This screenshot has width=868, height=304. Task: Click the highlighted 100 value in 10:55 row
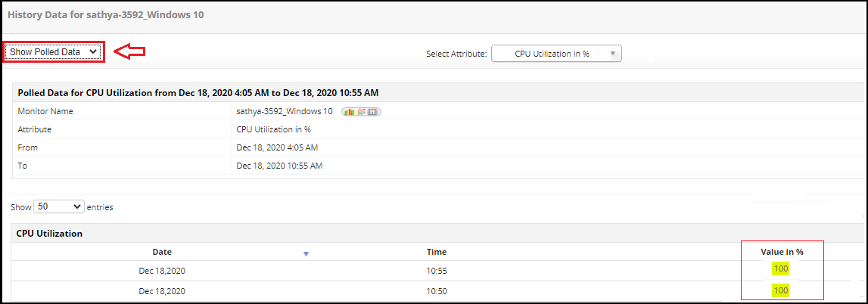tap(781, 268)
